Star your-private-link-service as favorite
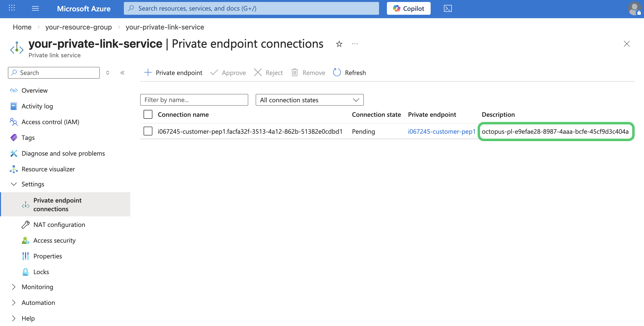Screen dimensions: 644x326 pyautogui.click(x=339, y=44)
